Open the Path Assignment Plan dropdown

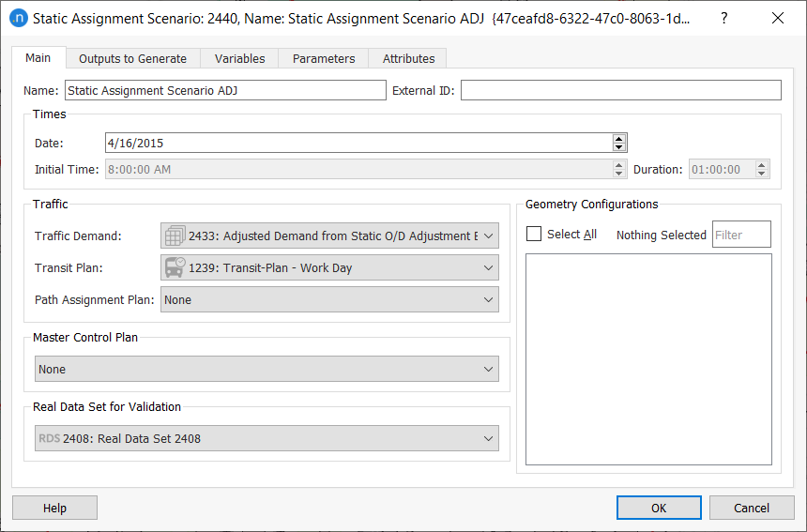(487, 300)
